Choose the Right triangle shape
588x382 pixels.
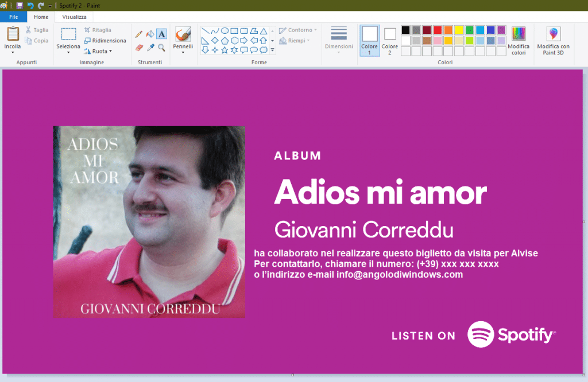pos(205,41)
